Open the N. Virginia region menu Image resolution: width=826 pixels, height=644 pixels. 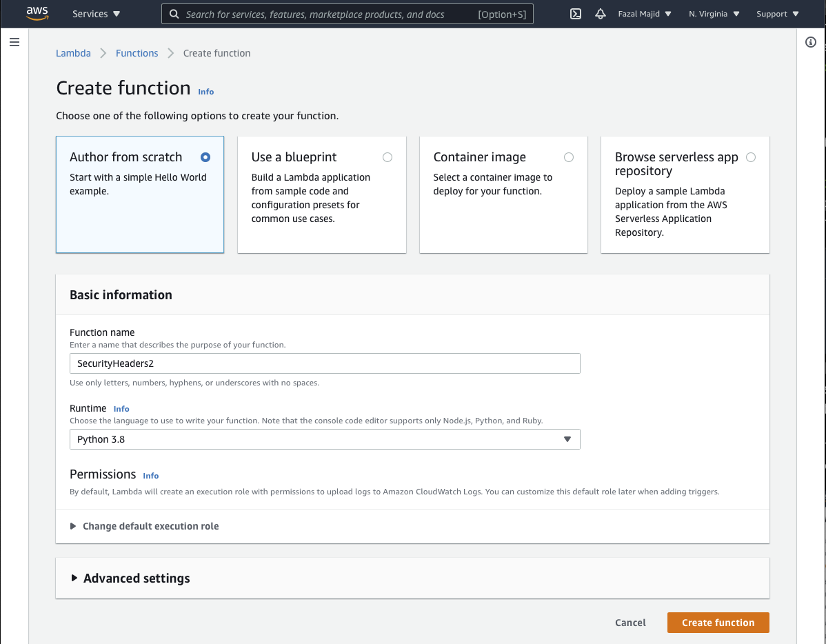point(714,14)
